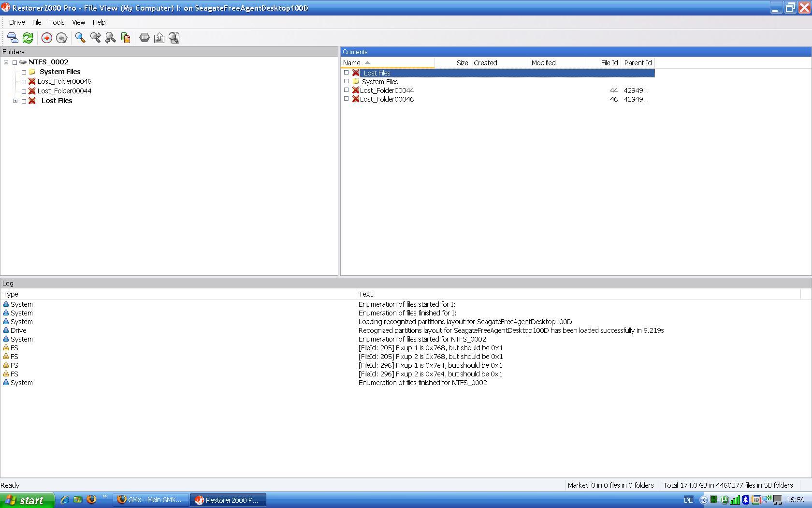Click the wireless network tray icon
Screen dimensions: 812x508
point(767,499)
